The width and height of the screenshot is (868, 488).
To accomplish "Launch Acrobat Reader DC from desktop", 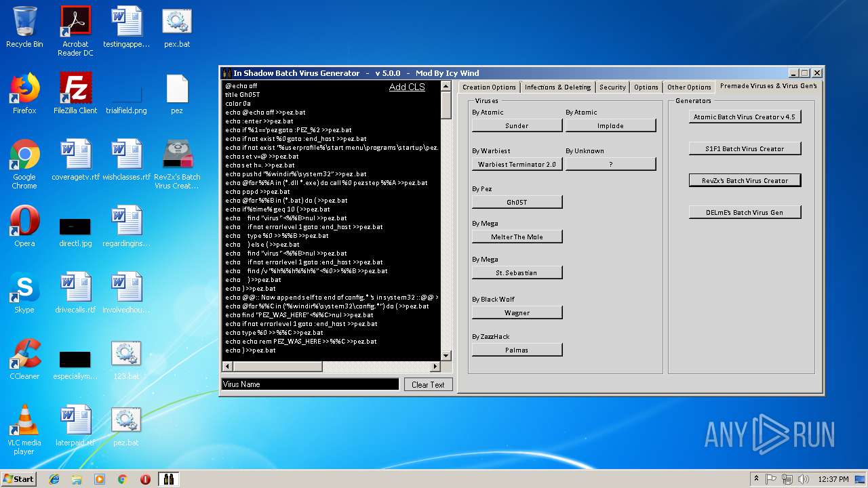I will click(75, 30).
